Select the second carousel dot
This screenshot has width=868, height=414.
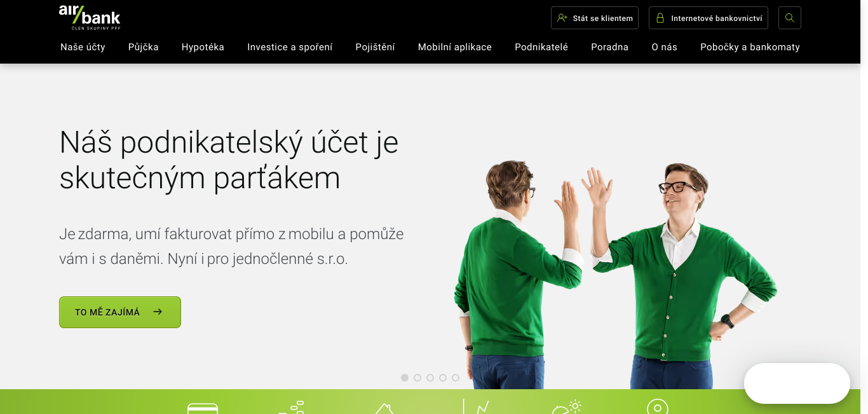(x=417, y=378)
